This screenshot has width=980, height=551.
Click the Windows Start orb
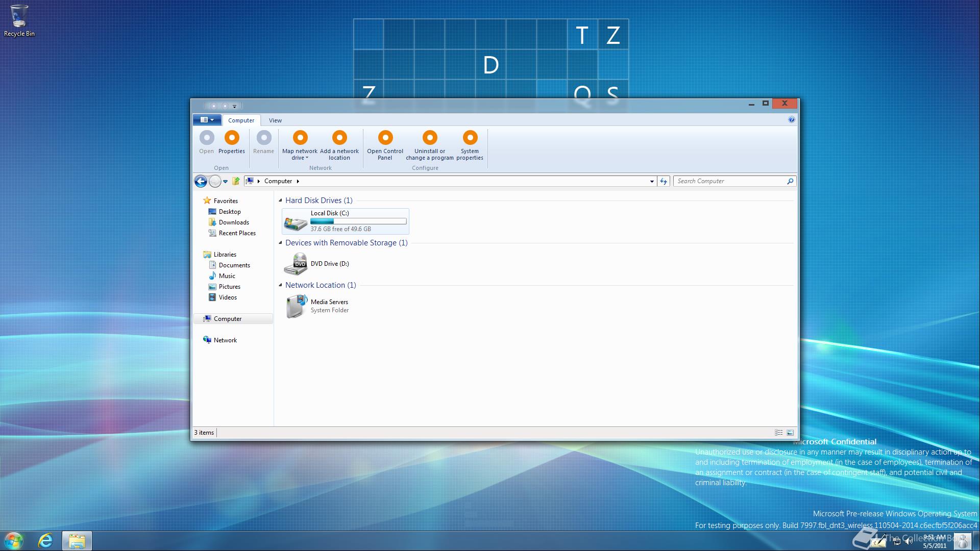tap(14, 540)
